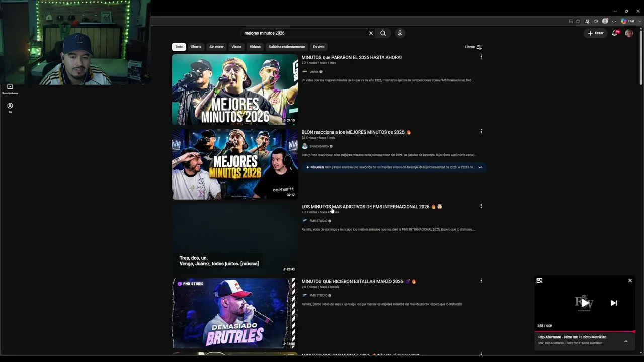The width and height of the screenshot is (644, 362).
Task: Open browser extensions grid icon
Action: 571,21
